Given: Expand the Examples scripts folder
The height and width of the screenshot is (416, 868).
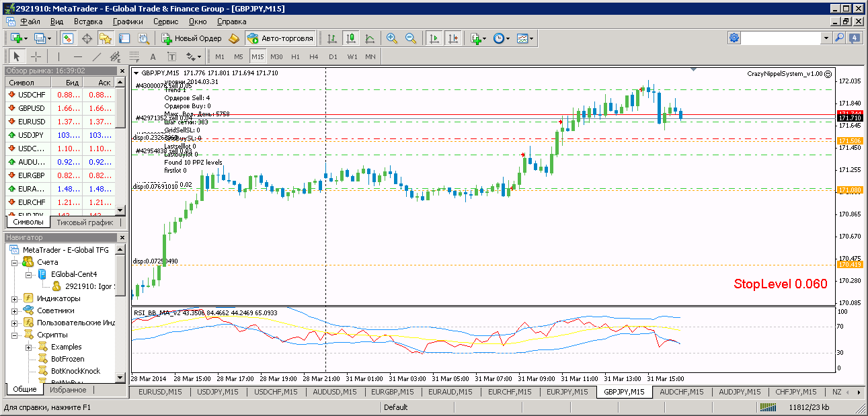Looking at the screenshot, I should click(28, 347).
